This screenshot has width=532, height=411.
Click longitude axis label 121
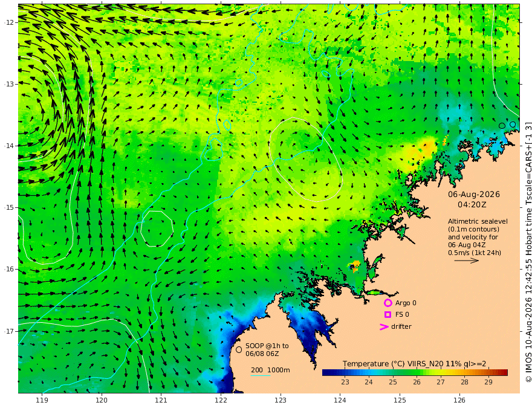[161, 401]
